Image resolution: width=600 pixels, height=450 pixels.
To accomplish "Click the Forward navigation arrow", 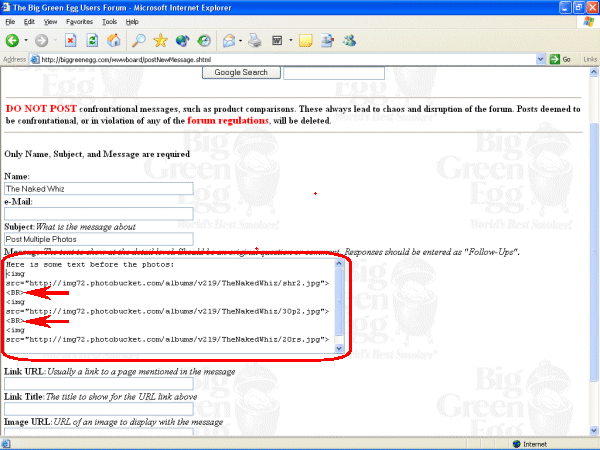I will tap(42, 40).
